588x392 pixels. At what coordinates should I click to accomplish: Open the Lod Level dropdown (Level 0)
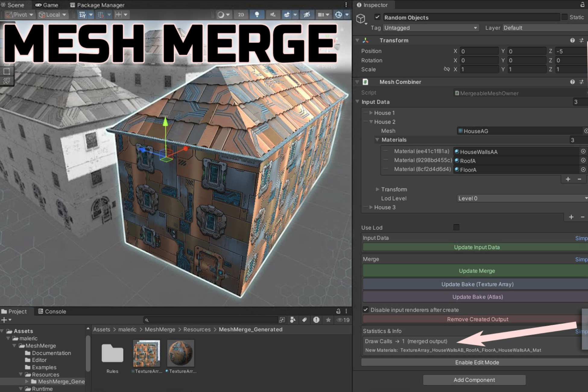pos(522,198)
